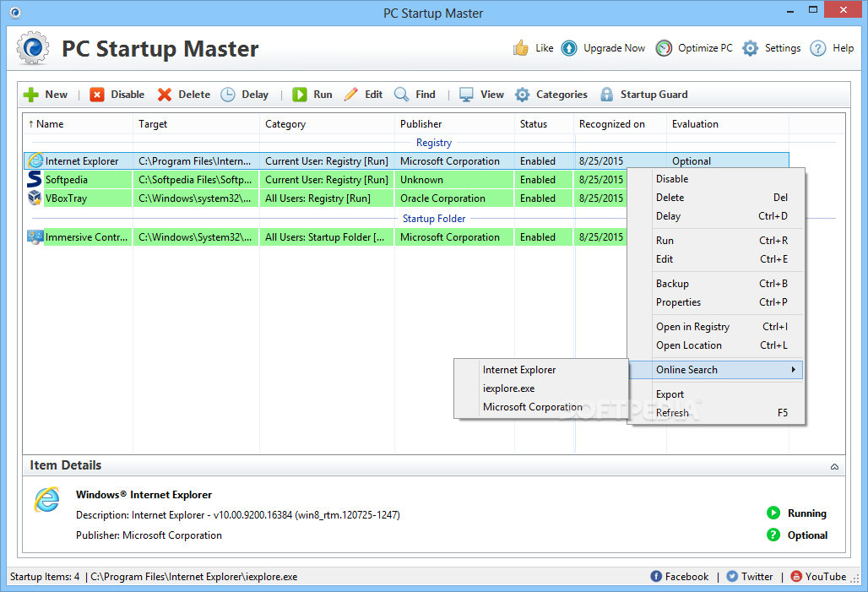Click the magnifier Find icon

tap(401, 95)
